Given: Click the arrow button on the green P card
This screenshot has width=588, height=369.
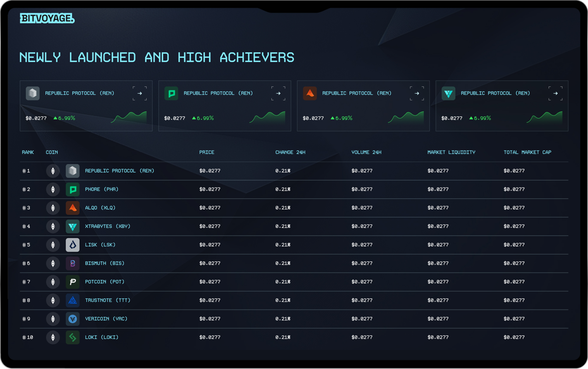Looking at the screenshot, I should pos(278,93).
